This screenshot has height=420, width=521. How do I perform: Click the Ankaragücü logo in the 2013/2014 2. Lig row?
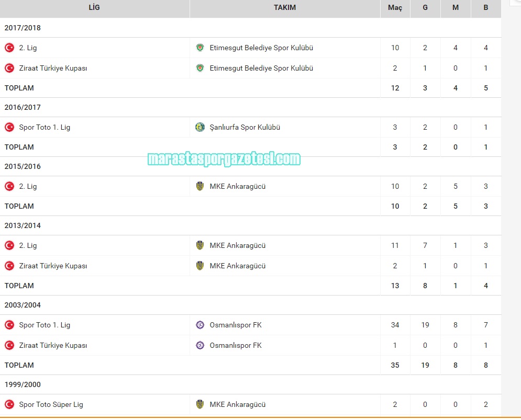[200, 245]
